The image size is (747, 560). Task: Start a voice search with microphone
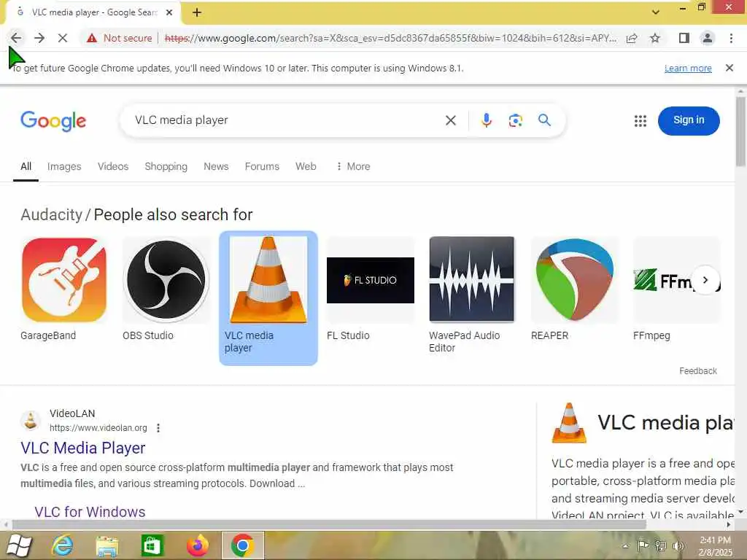(x=486, y=120)
